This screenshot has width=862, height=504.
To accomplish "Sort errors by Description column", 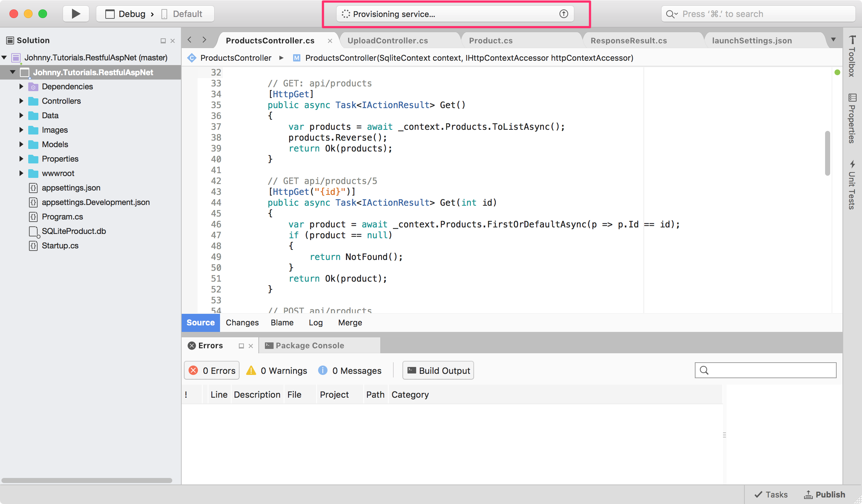I will tap(257, 394).
